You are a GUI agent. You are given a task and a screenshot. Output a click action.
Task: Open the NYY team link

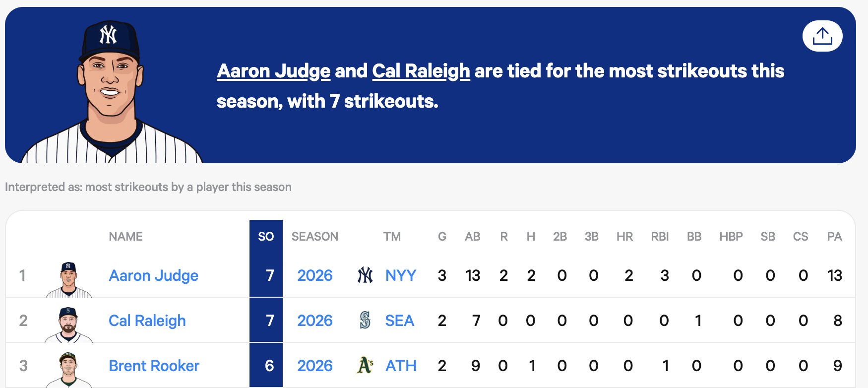coord(400,275)
